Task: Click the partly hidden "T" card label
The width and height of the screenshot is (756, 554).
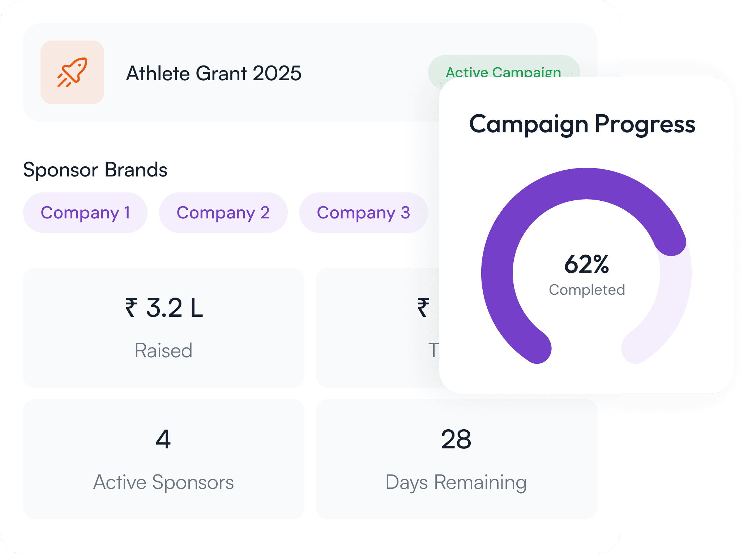Action: coord(433,350)
